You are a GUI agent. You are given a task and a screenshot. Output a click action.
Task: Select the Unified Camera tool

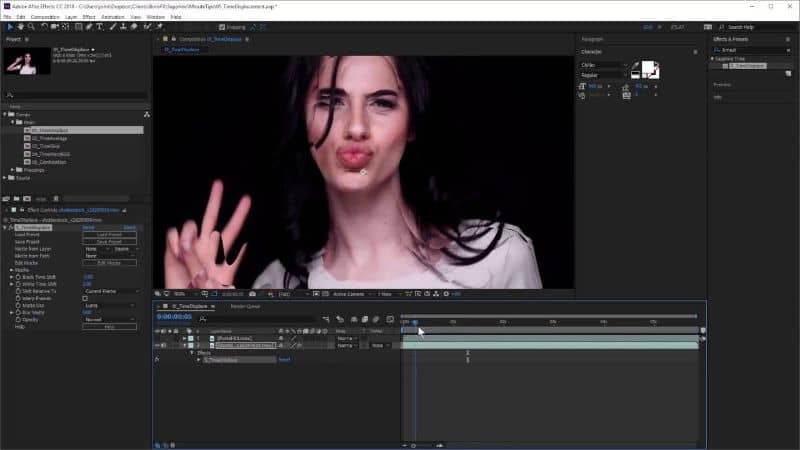pos(55,27)
